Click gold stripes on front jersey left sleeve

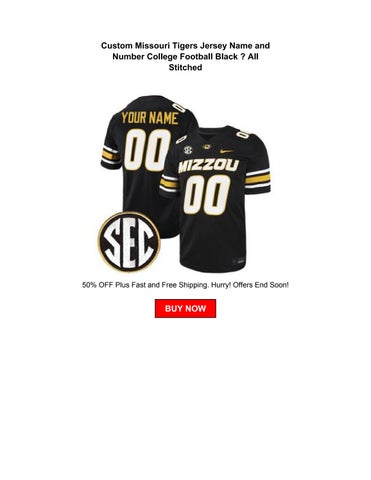[x=169, y=183]
